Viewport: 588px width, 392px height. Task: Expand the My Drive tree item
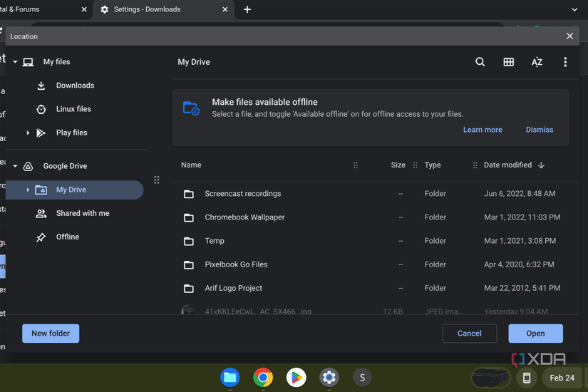(28, 190)
